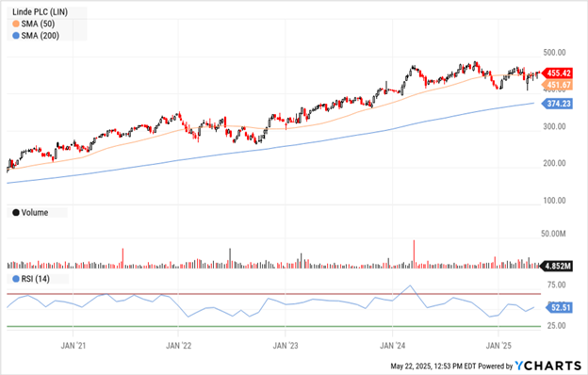This screenshot has width=588, height=375.
Task: Click the JAN '22 date label
Action: click(x=178, y=346)
